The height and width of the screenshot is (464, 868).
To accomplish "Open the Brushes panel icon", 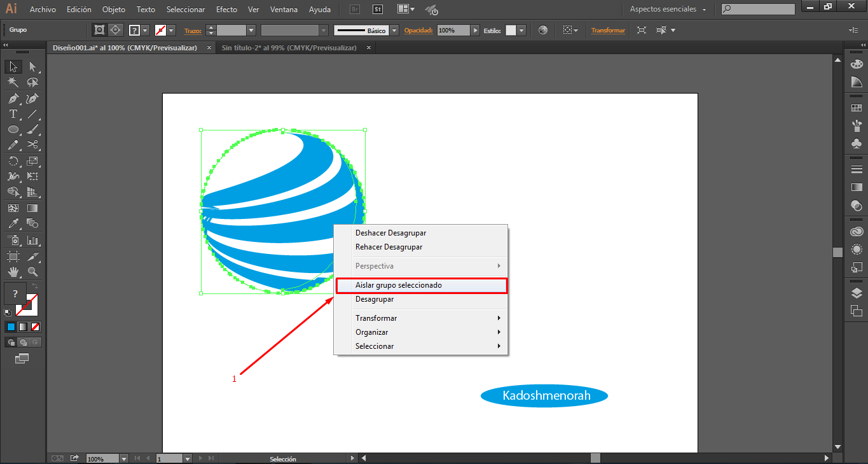I will pos(857,125).
